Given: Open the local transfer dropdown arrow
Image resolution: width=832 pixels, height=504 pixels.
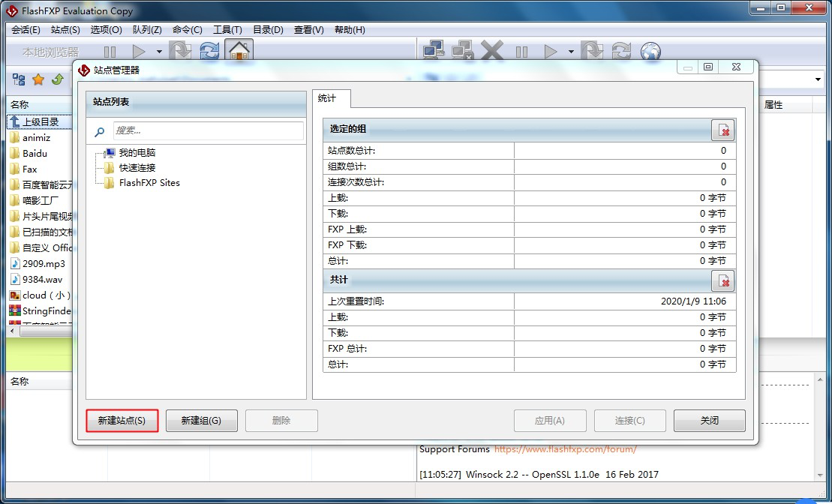Looking at the screenshot, I should tap(159, 52).
